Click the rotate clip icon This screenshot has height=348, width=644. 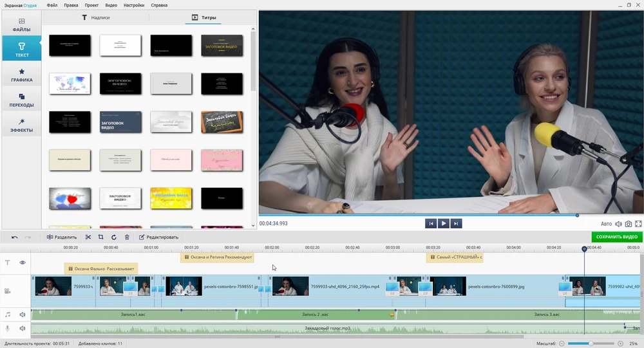click(x=114, y=237)
